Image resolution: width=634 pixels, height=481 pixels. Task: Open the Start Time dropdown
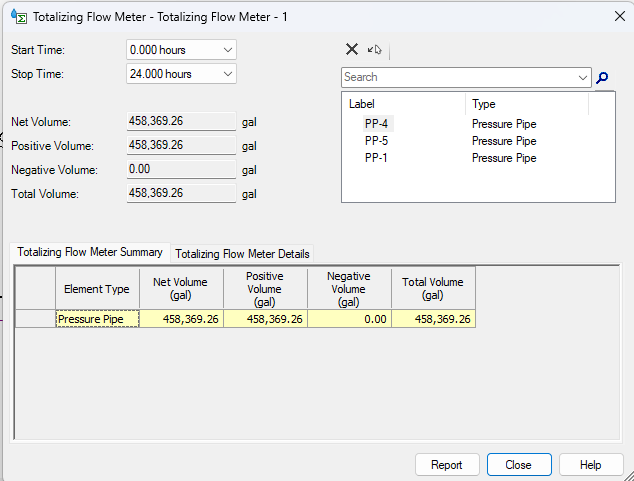point(228,50)
